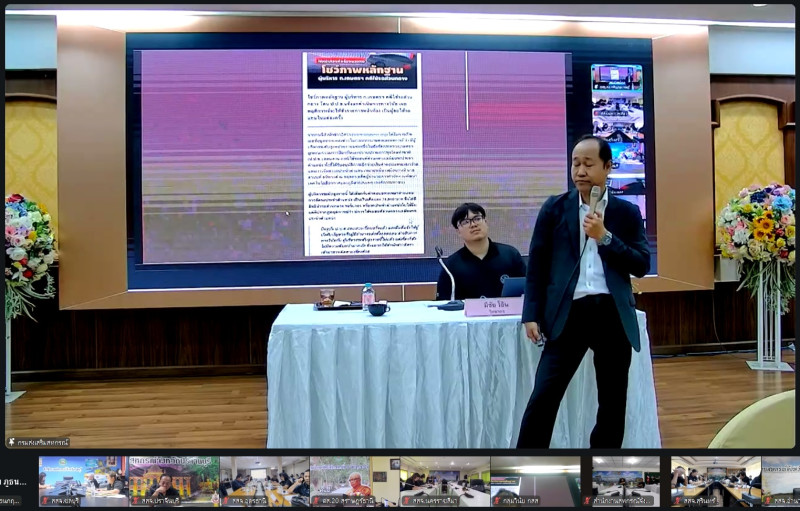Select the thumbnail showing the monk in orange

(354, 479)
